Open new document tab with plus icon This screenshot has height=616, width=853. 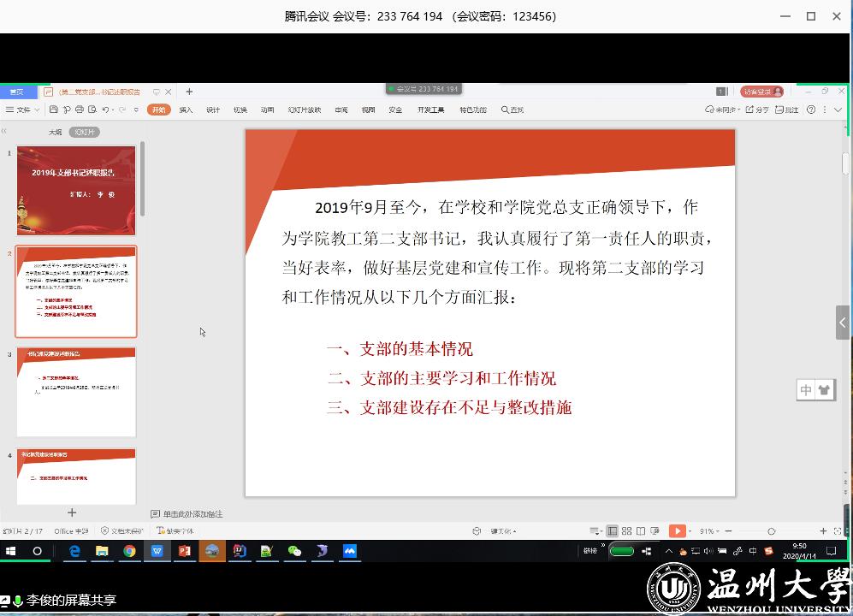189,92
